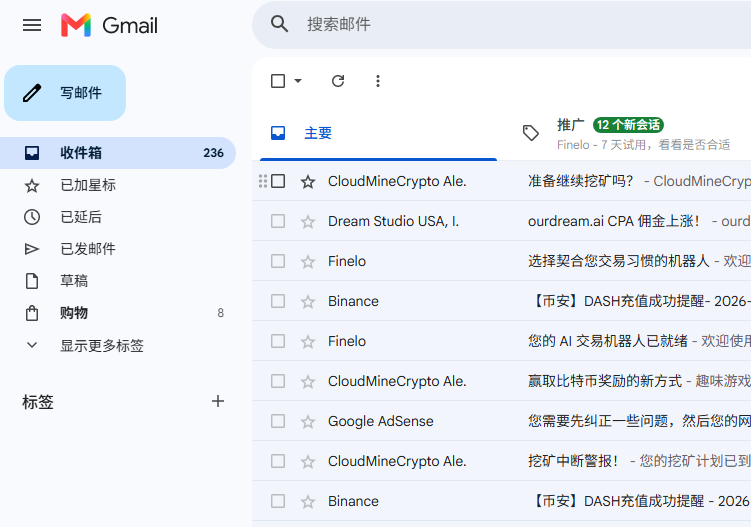Star the Dream Studio USA email
Viewport: 751px width, 527px height.
click(x=308, y=221)
